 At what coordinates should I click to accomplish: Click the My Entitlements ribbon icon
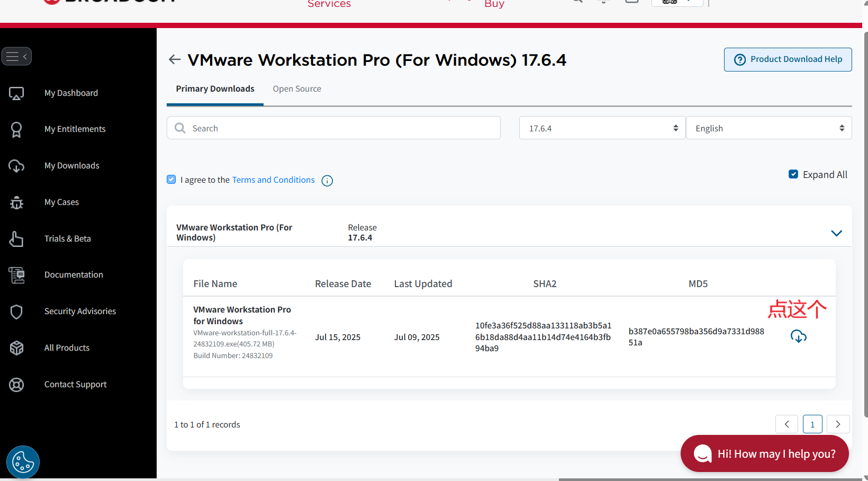pyautogui.click(x=16, y=129)
